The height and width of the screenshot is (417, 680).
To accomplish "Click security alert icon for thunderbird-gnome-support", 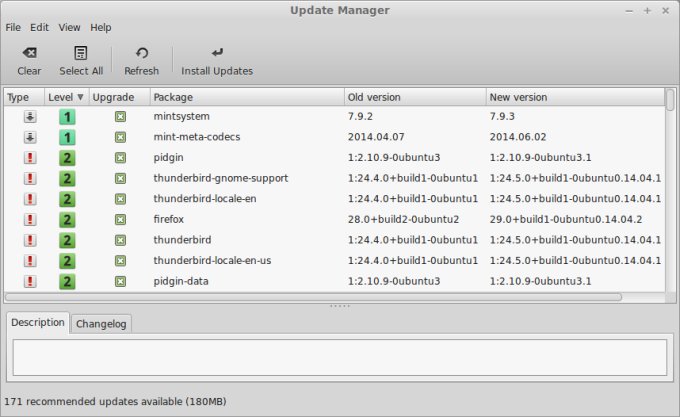I will point(30,178).
